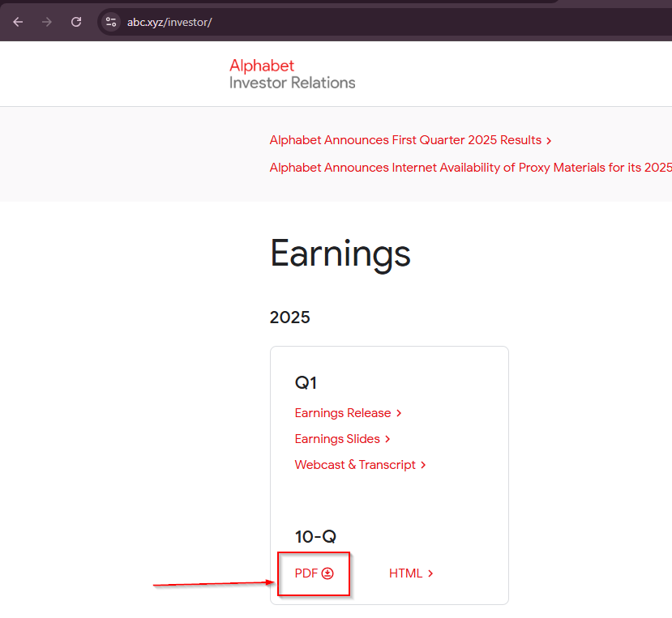Image resolution: width=672 pixels, height=618 pixels.
Task: Click the browser forward arrow
Action: (47, 22)
